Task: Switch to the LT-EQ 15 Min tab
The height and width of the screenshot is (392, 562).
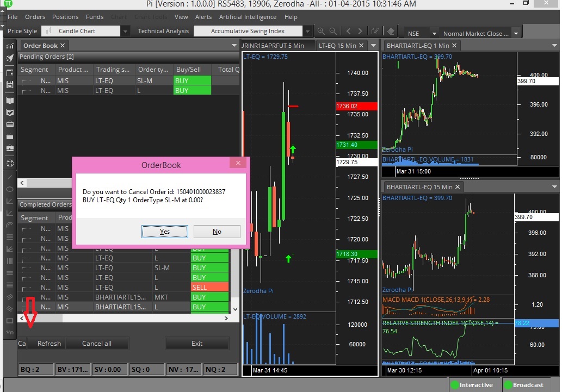Action: [337, 46]
